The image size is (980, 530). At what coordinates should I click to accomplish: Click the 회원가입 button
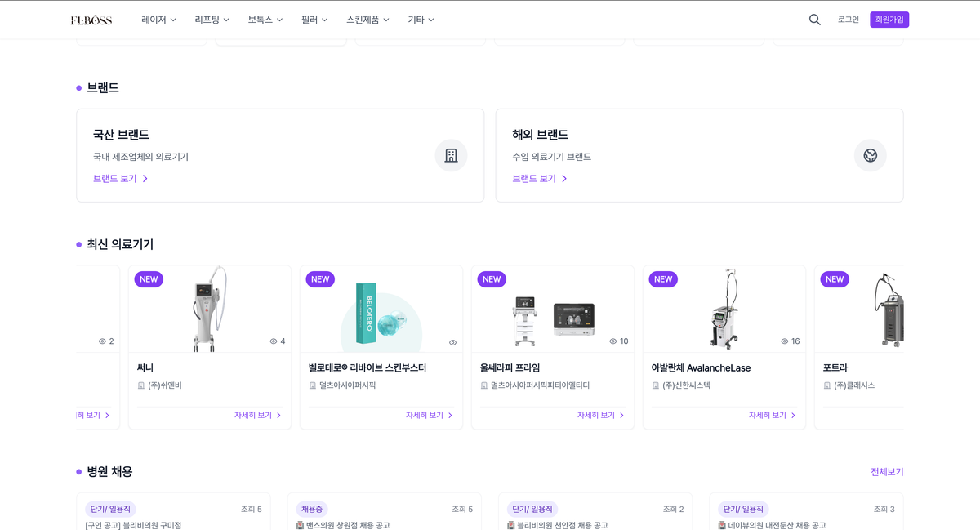(x=889, y=20)
